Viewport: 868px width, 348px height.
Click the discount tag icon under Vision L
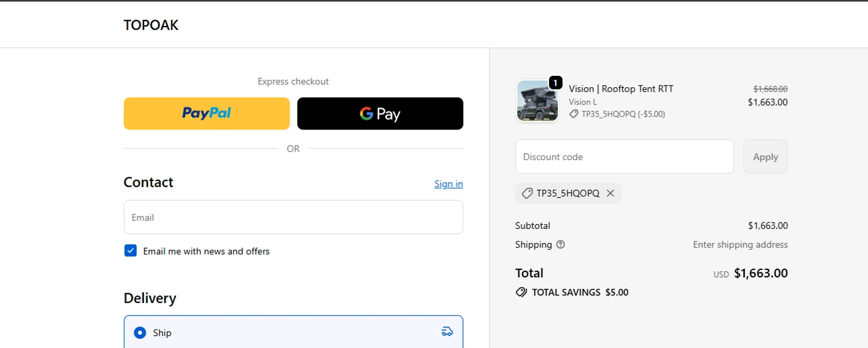tap(573, 114)
